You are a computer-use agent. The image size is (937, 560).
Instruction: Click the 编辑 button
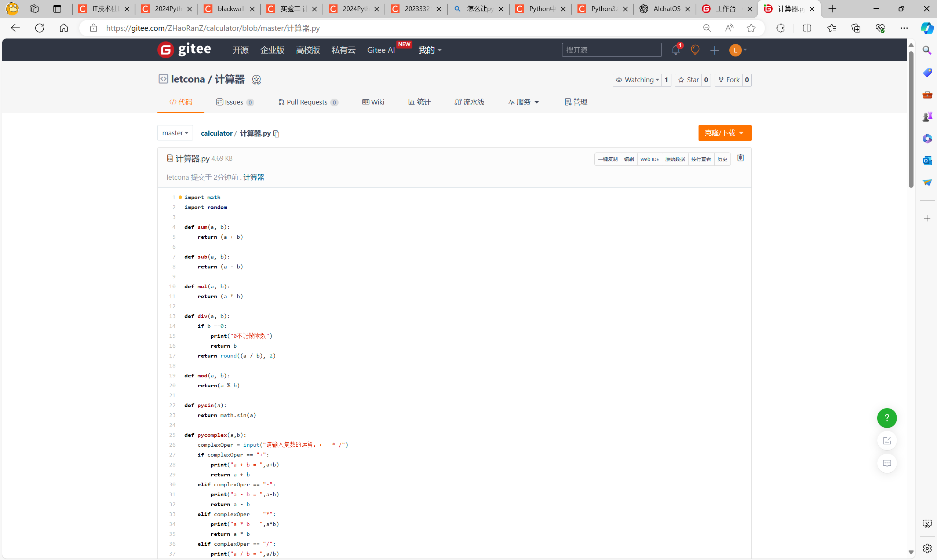[x=629, y=159]
